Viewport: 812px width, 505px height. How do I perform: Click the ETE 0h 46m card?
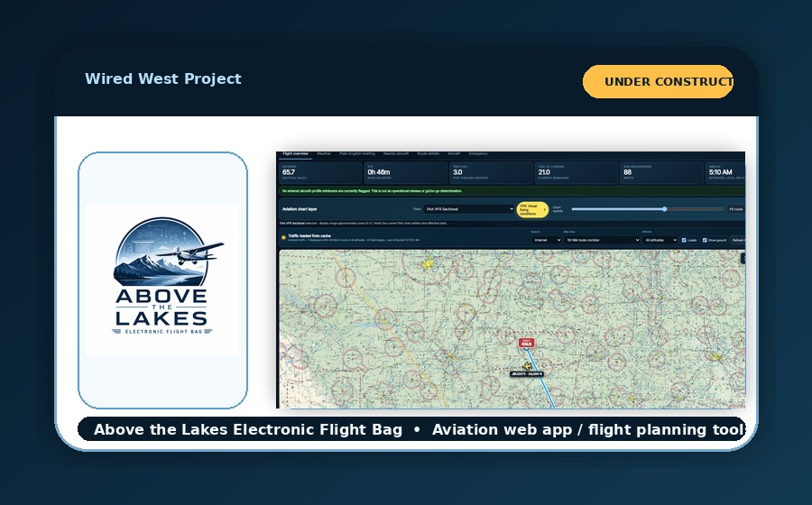406,172
